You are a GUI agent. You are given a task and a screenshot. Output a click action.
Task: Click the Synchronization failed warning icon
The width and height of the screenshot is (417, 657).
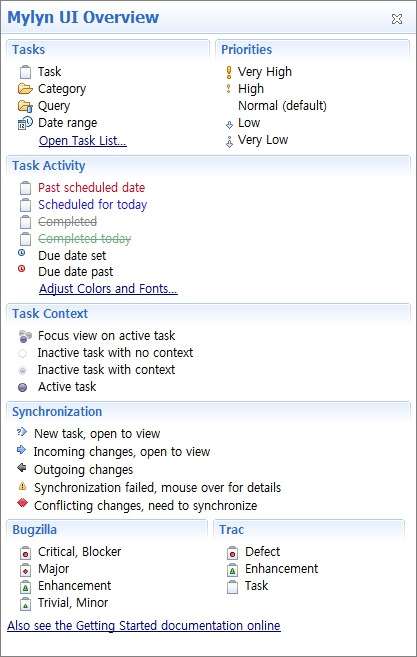[23, 486]
